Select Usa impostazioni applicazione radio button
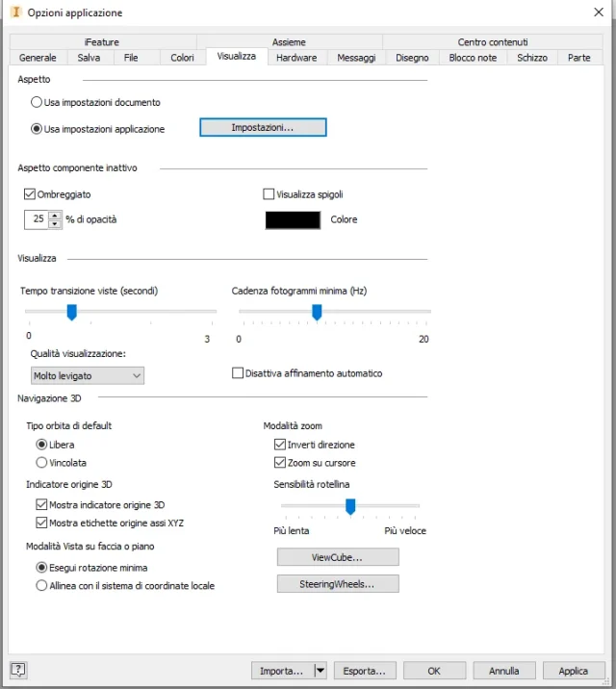The height and width of the screenshot is (689, 616). pos(37,129)
